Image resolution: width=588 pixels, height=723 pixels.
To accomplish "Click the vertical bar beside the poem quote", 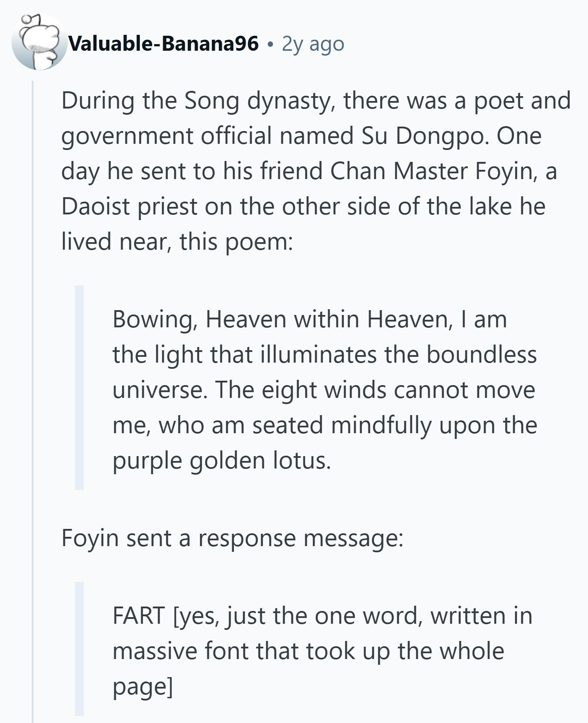I will tap(79, 387).
